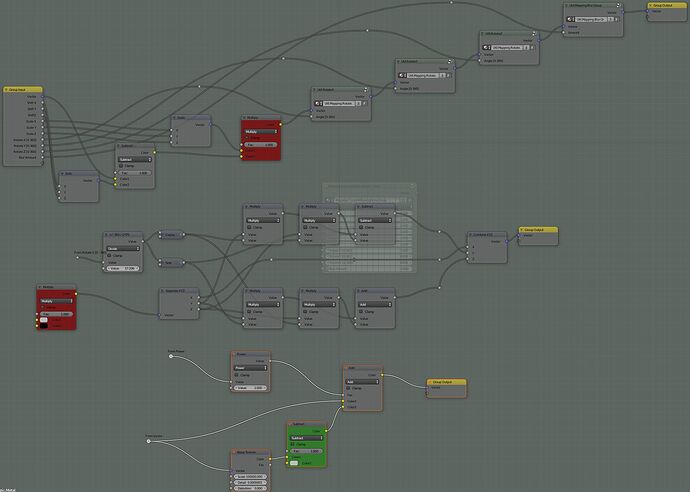Toggle Clamp on Subtract node below the Scale node
This screenshot has height=492, width=690.
click(121, 166)
